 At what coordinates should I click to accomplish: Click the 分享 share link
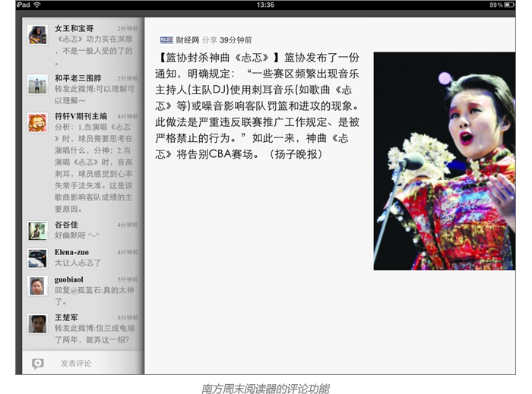tap(209, 39)
